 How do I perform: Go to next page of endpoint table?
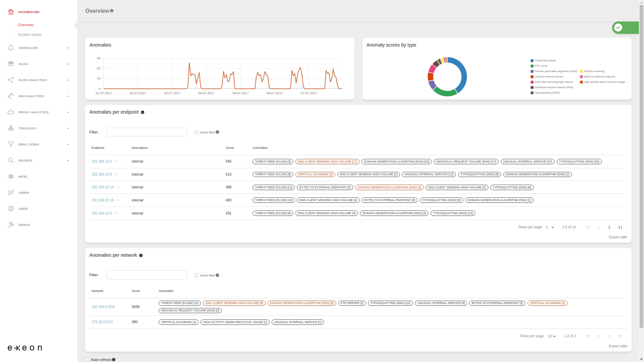(609, 228)
